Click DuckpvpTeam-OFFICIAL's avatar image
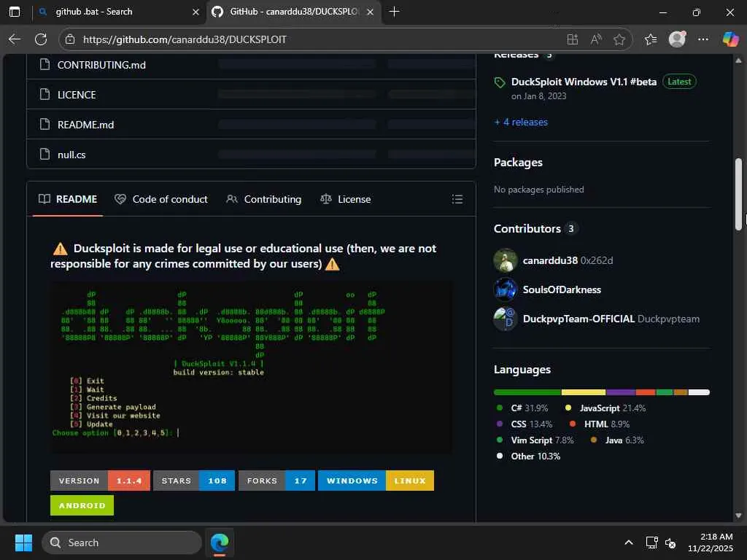The image size is (747, 560). click(506, 319)
